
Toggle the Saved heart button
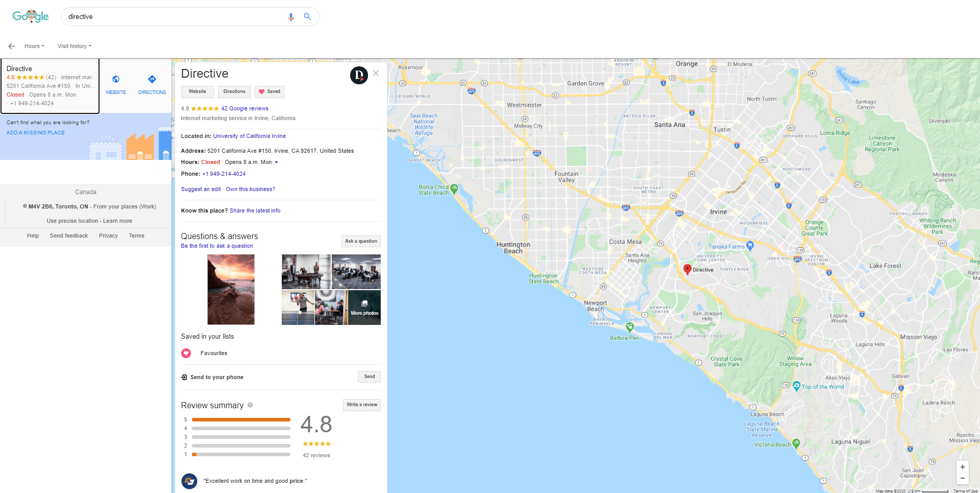coord(269,92)
